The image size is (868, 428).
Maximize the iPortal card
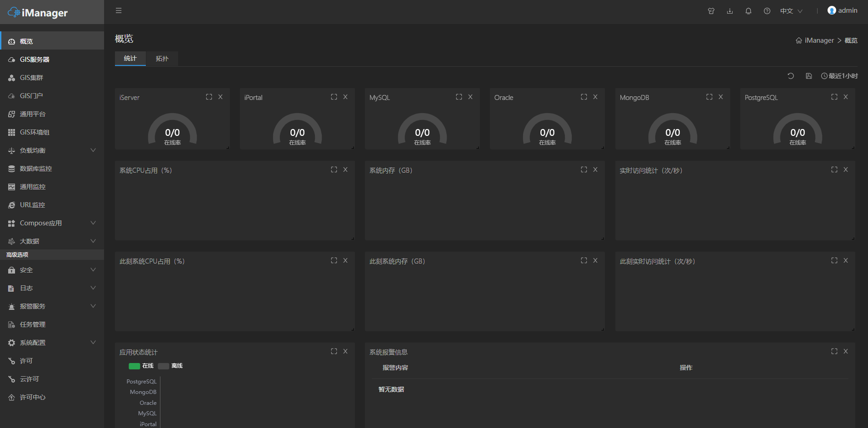334,97
